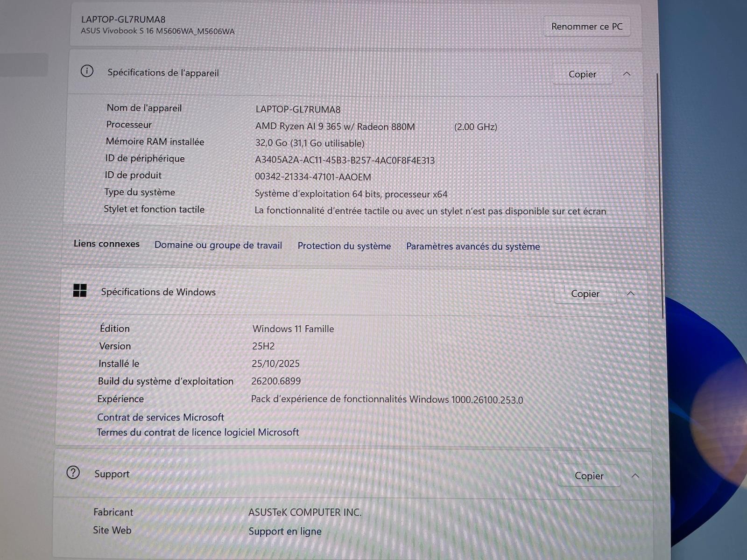The width and height of the screenshot is (747, 560).
Task: Select the ASUSTeK COMPUTER INC. manufacturer value
Action: click(x=305, y=512)
